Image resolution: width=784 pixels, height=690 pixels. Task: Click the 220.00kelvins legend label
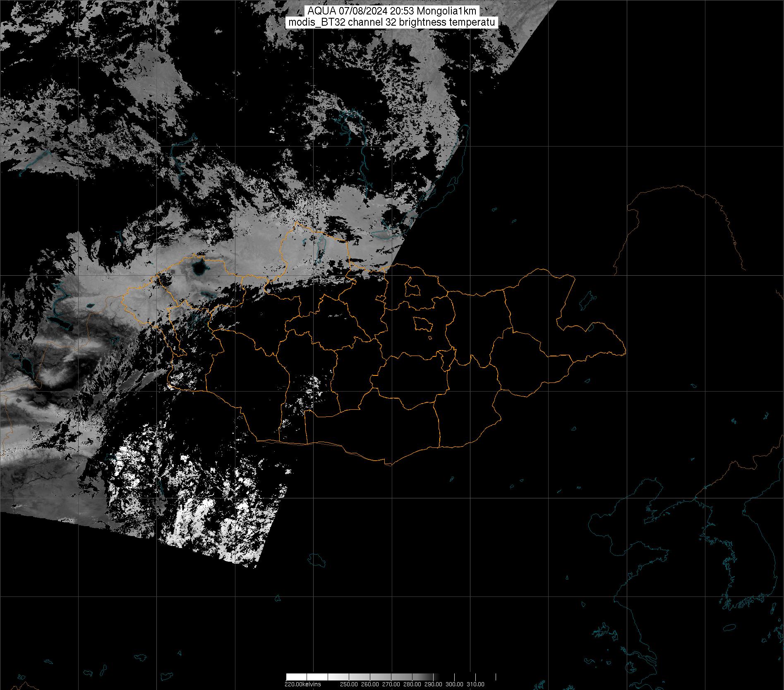point(302,684)
